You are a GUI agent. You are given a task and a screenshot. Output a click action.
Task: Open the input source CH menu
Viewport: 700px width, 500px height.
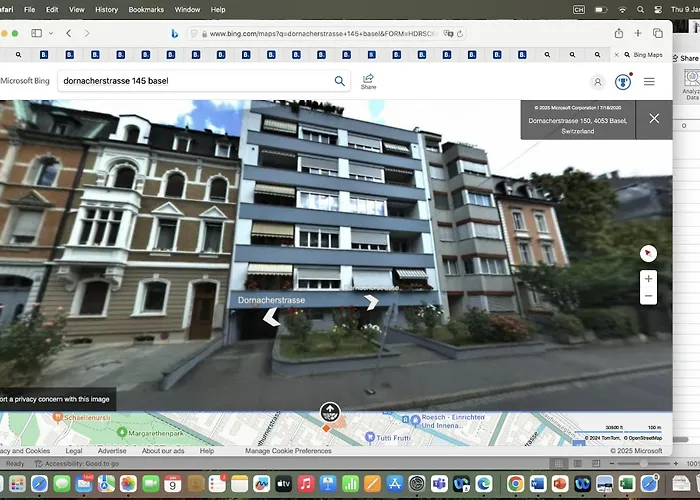coord(579,9)
